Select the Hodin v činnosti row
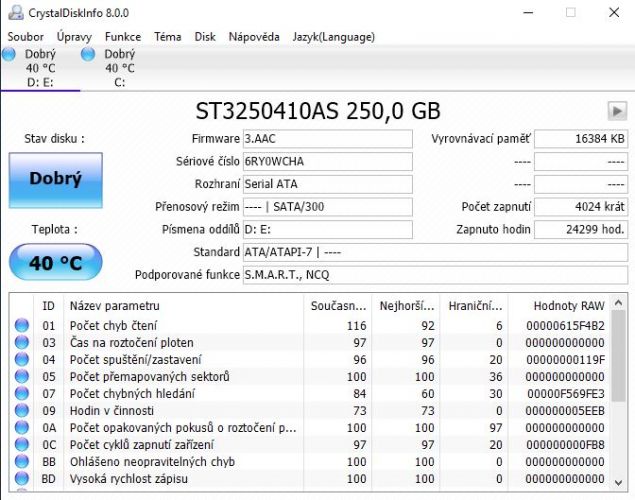 pyautogui.click(x=310, y=410)
